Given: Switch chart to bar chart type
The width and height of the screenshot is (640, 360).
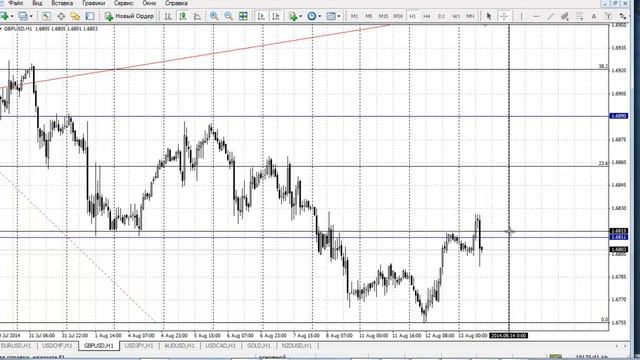Looking at the screenshot, I should click(x=168, y=16).
